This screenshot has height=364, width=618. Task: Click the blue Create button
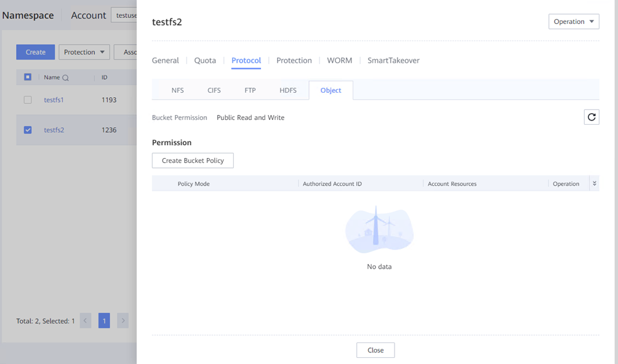click(x=35, y=52)
